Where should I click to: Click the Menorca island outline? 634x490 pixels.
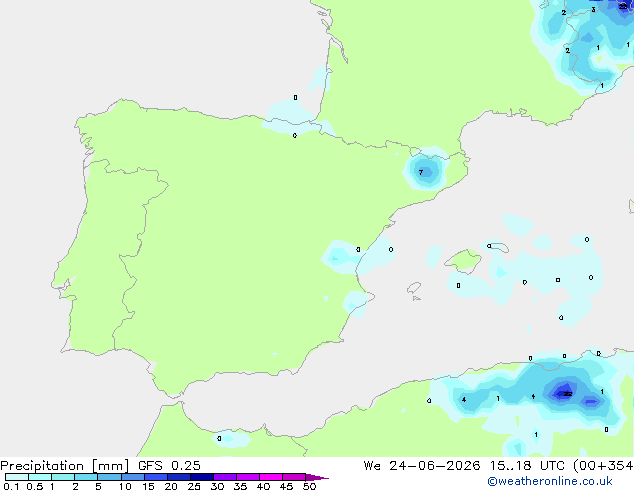(499, 247)
